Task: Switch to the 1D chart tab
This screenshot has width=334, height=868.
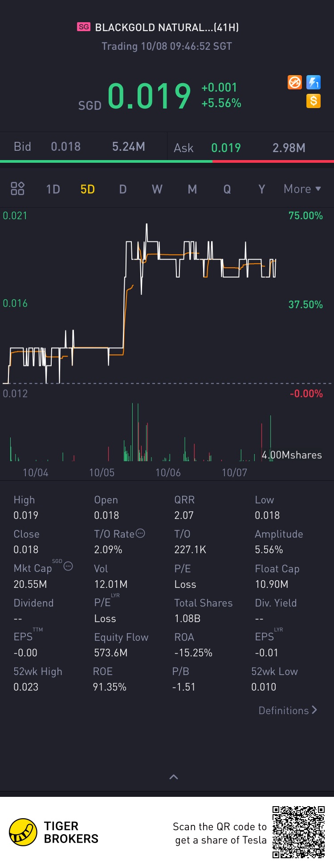Action: click(53, 189)
